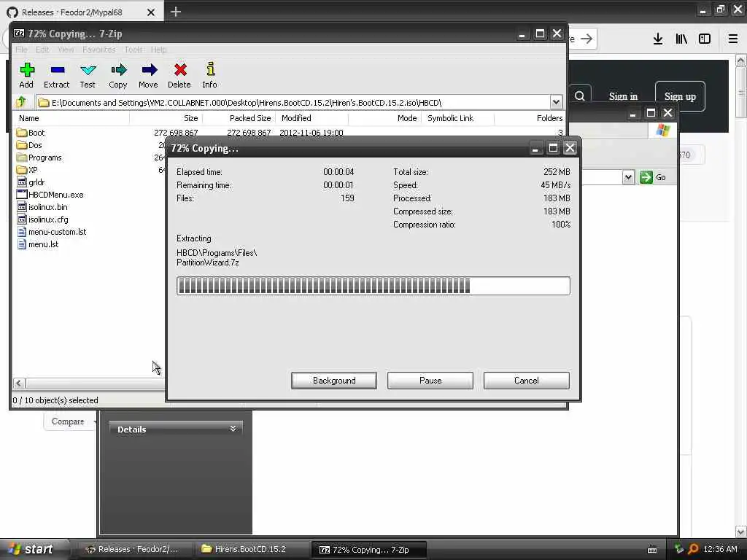Open the Help menu in 7-Zip
The image size is (747, 560).
tap(158, 50)
